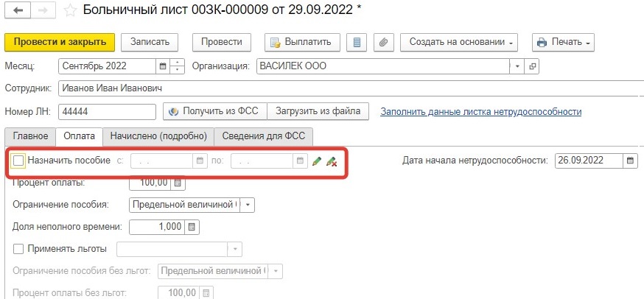Expand the Применять льготы dropdown
This screenshot has width=644, height=299.
click(x=235, y=250)
